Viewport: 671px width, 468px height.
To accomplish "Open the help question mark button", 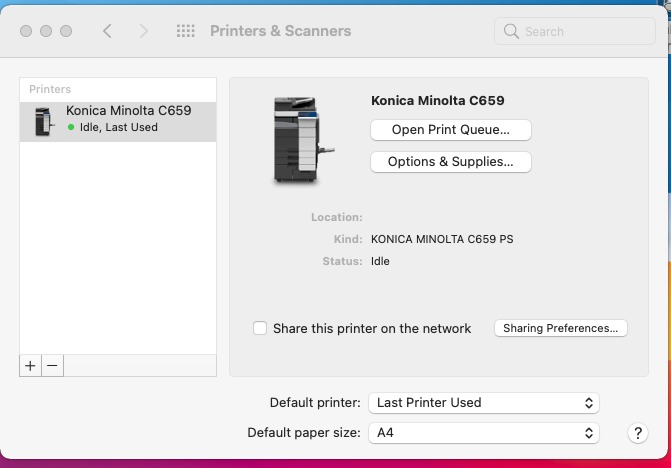I will (637, 433).
